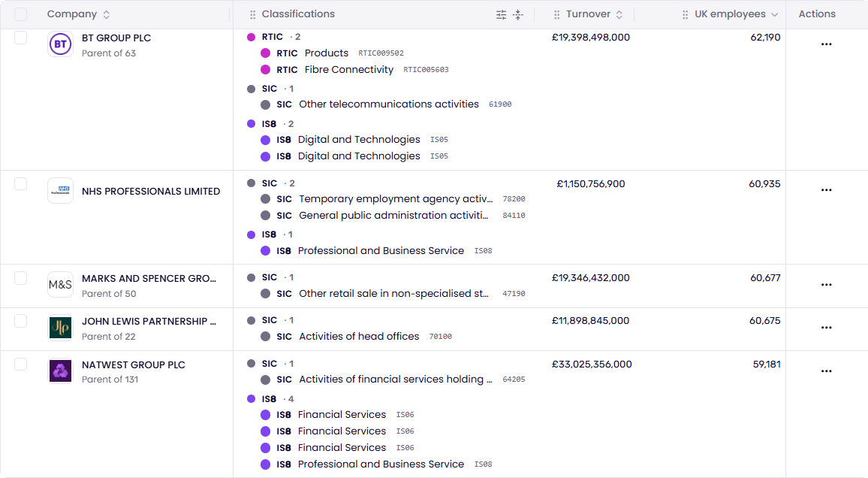Image resolution: width=868 pixels, height=478 pixels.
Task: Collapse all classifications icon in header
Action: [x=518, y=15]
